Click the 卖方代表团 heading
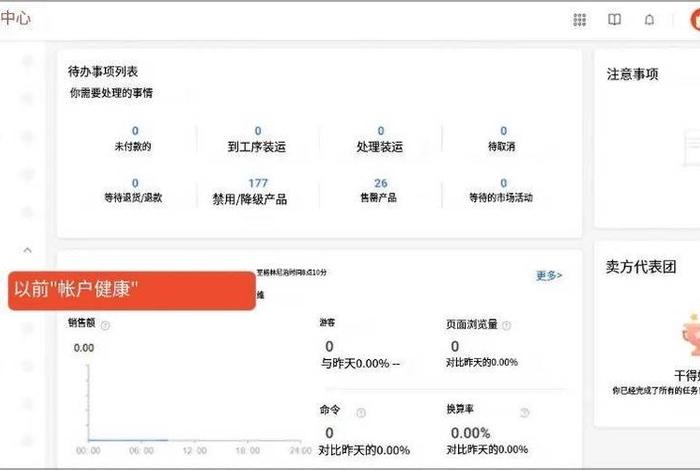Viewport: 700px width, 470px height. pos(641,267)
